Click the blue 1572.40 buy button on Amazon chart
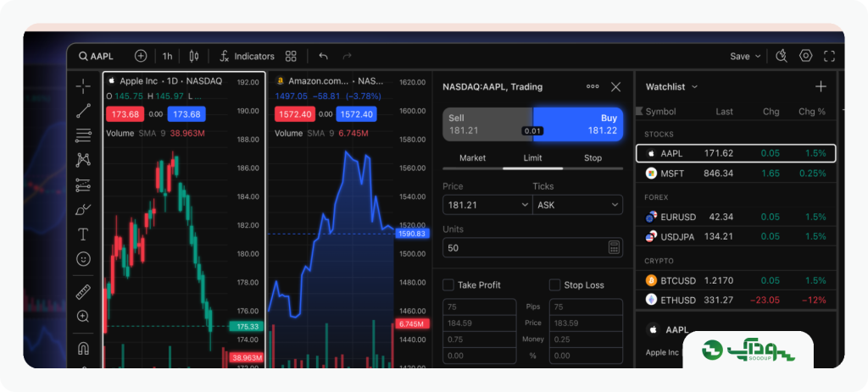 click(357, 114)
